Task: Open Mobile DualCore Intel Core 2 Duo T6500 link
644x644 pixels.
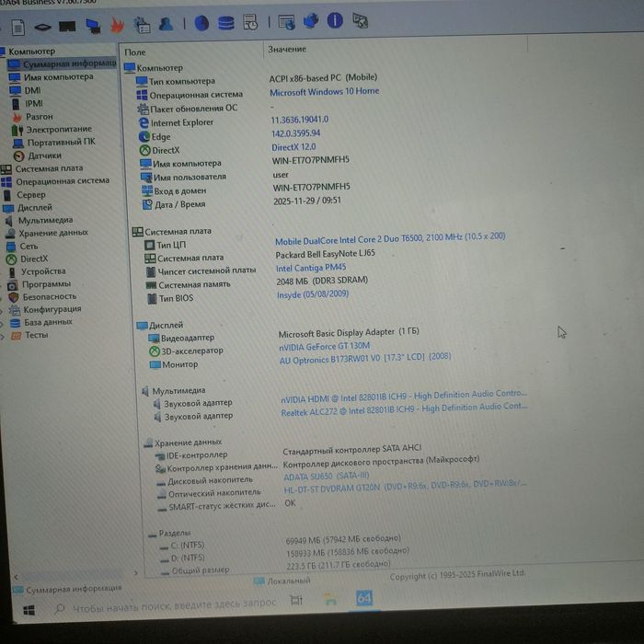Action: (x=390, y=238)
